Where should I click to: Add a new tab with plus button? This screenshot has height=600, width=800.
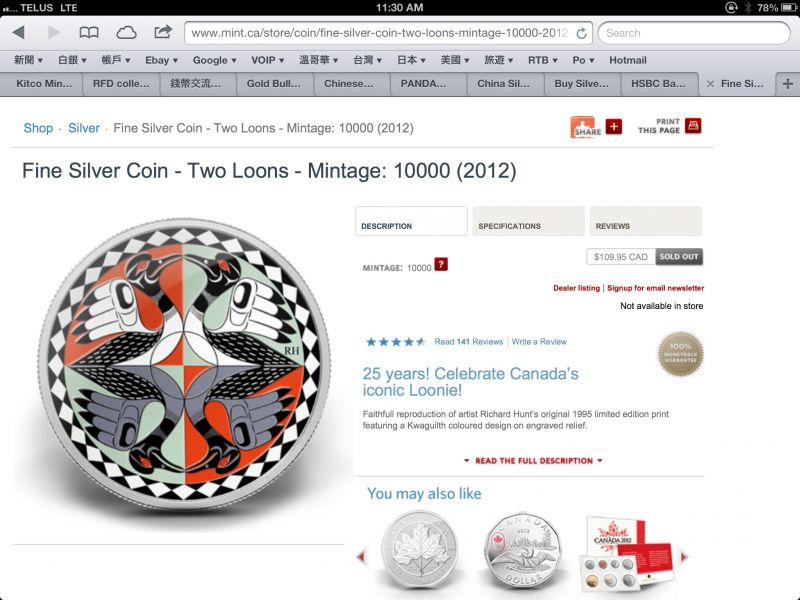[x=788, y=84]
